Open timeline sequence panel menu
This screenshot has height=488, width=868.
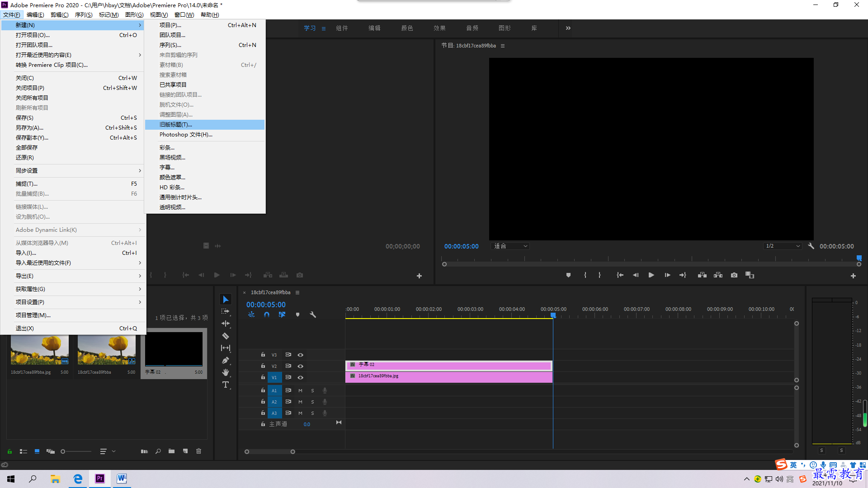click(x=297, y=292)
